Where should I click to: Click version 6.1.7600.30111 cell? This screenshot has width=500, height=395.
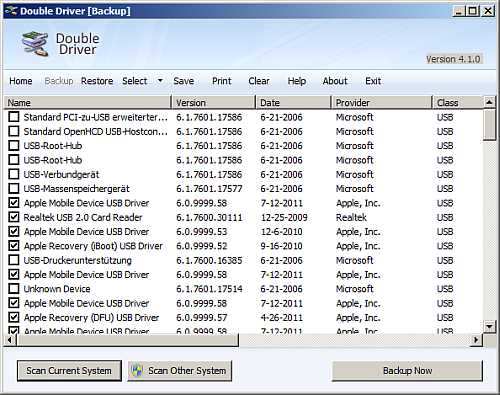[x=209, y=217]
